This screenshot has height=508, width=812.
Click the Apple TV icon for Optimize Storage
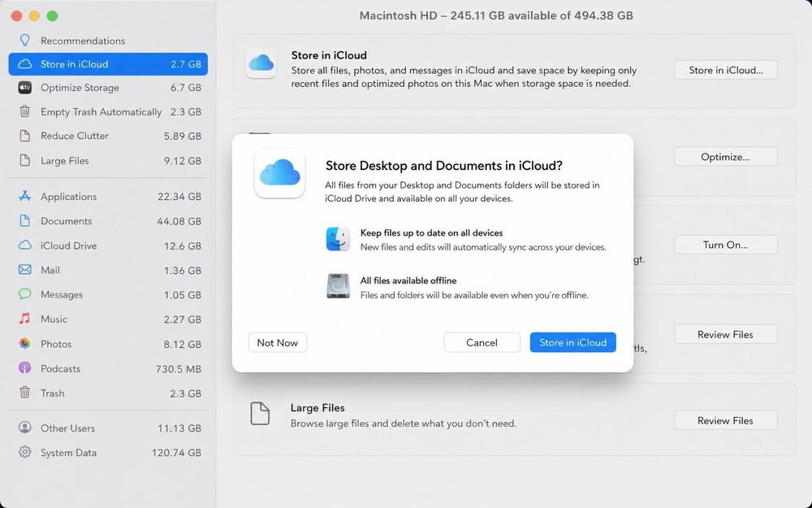point(25,88)
